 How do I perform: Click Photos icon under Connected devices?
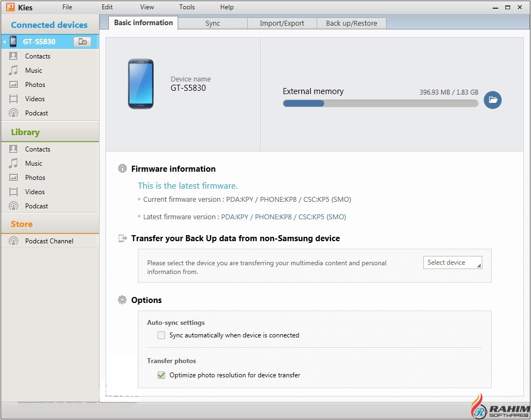coord(14,84)
